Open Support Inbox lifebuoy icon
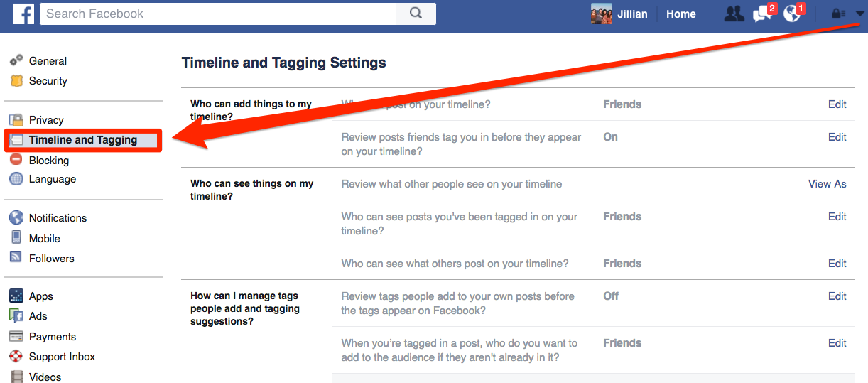 16,357
